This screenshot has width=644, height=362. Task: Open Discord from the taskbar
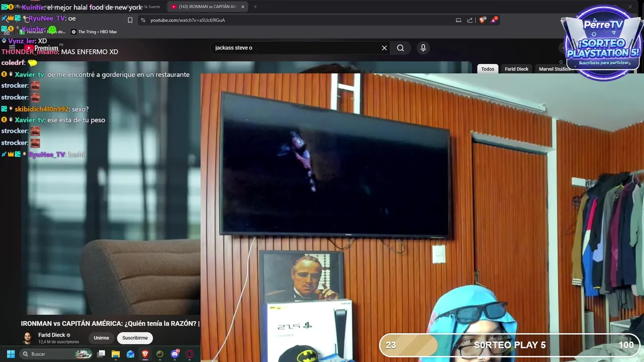pyautogui.click(x=175, y=354)
